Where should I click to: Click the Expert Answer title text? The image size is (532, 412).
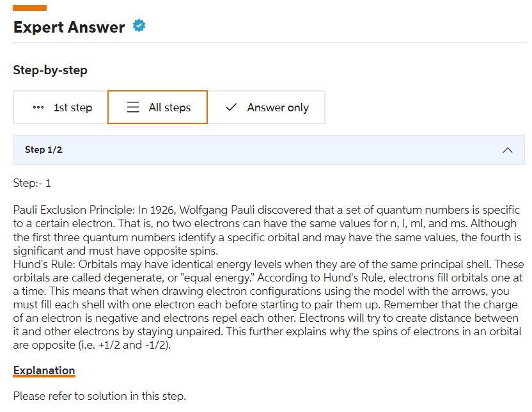coord(68,27)
